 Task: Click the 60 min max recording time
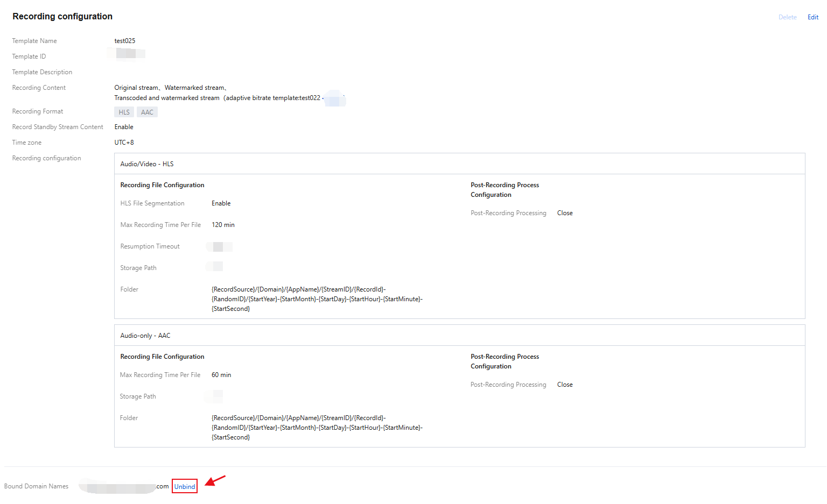point(221,375)
